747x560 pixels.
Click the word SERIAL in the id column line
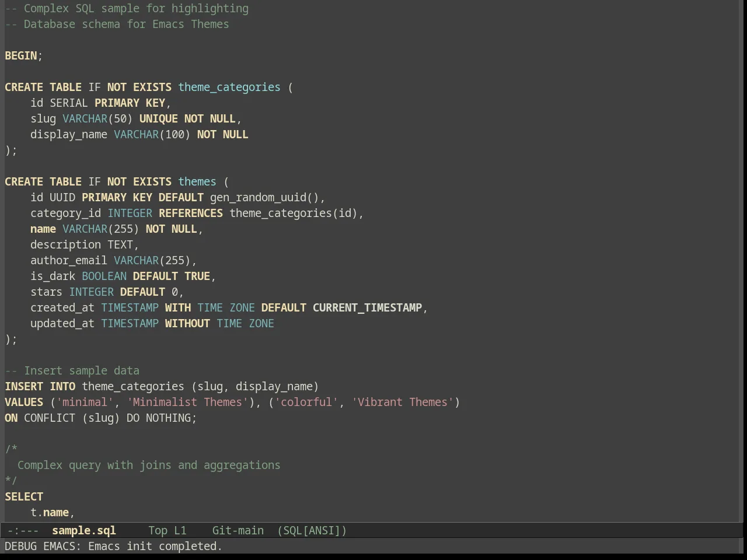coord(69,103)
